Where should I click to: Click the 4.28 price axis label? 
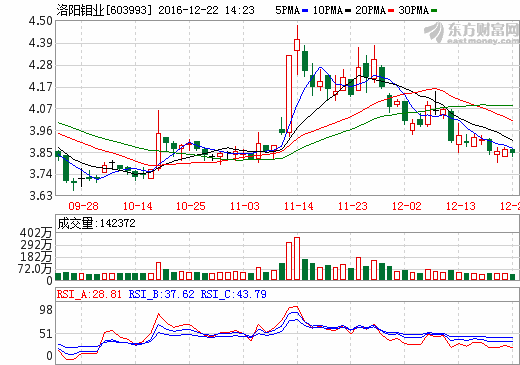[41, 65]
